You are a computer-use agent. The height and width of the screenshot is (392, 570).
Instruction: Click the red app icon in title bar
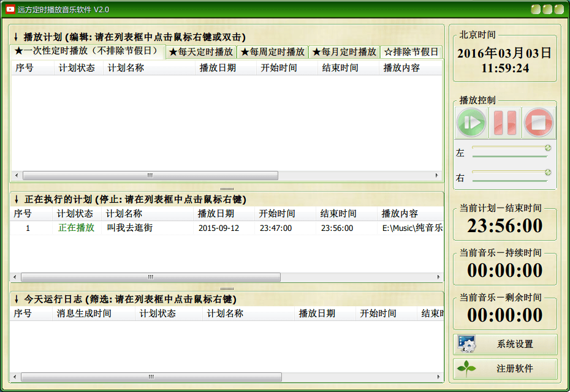10,9
